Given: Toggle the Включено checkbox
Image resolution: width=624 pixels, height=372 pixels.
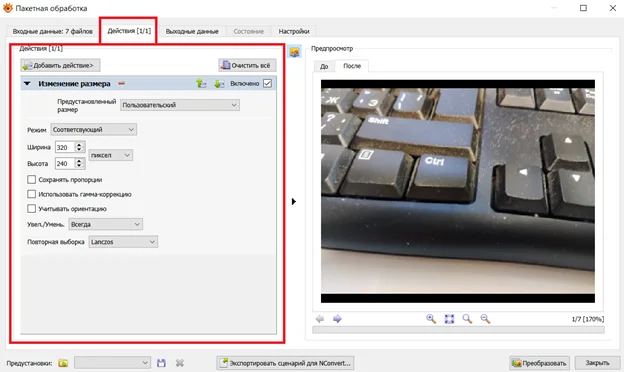Looking at the screenshot, I should click(x=267, y=84).
